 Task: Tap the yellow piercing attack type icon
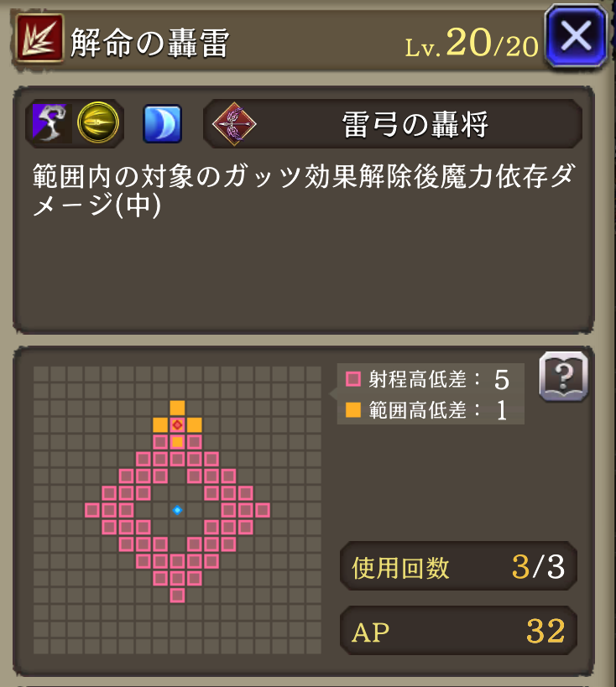point(98,122)
